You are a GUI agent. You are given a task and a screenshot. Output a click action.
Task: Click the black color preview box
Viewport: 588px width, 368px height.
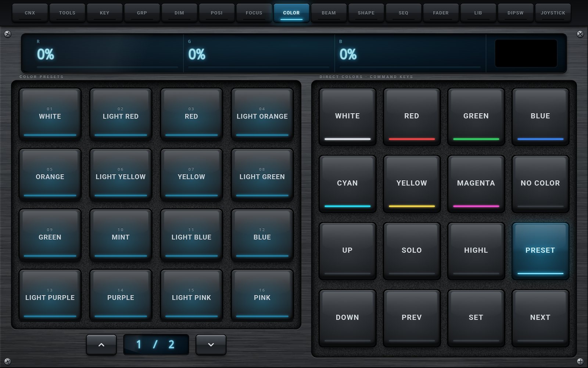click(526, 53)
